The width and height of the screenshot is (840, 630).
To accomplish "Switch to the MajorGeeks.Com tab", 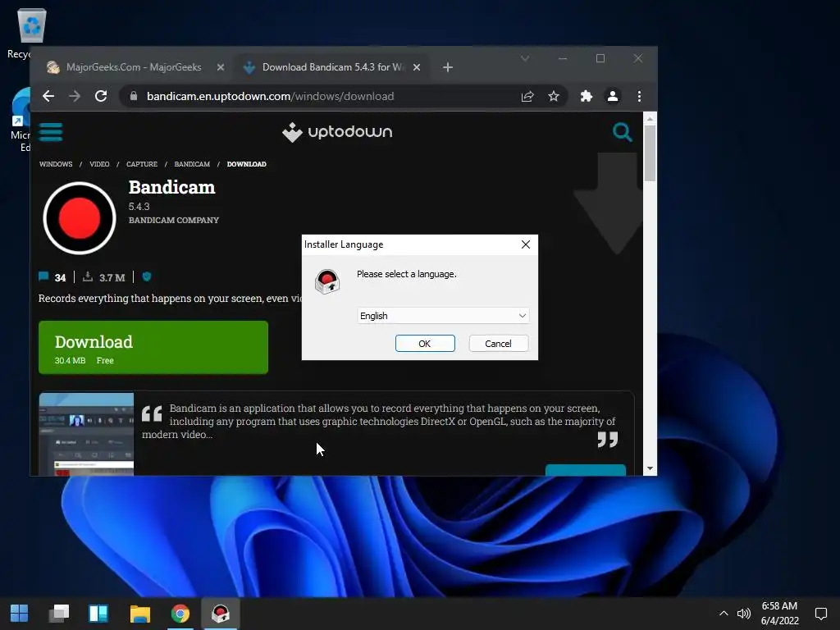I will coord(134,67).
